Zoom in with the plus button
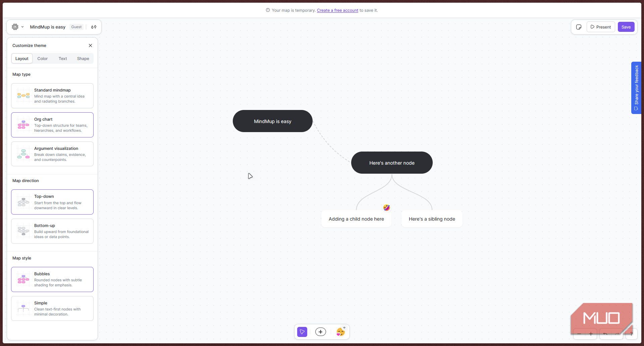 [591, 334]
